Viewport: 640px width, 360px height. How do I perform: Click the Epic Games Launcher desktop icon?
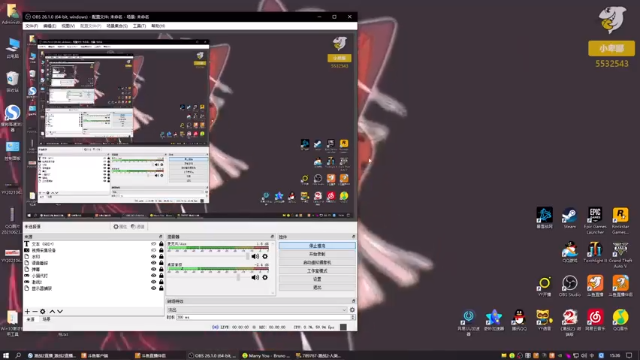[x=595, y=220]
